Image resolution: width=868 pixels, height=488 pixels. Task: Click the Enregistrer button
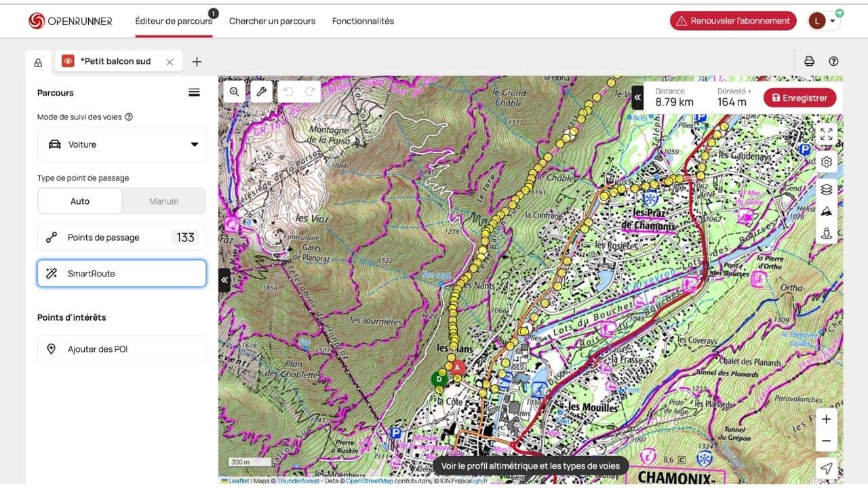pos(800,98)
